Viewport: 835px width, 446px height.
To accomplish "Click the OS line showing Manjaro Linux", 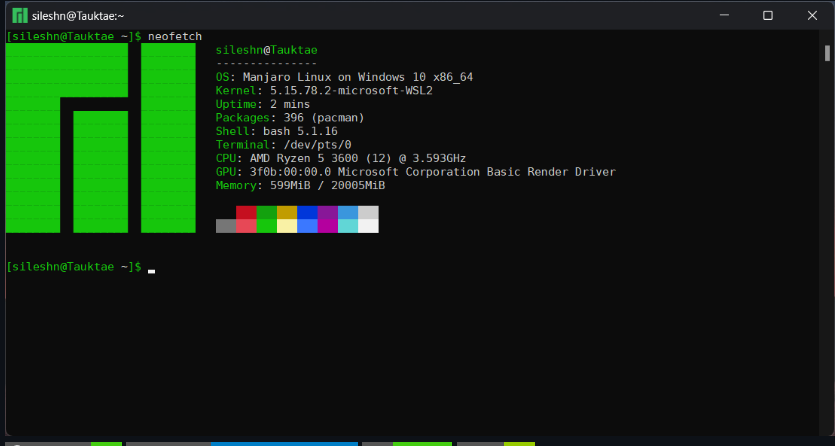I will coord(344,77).
